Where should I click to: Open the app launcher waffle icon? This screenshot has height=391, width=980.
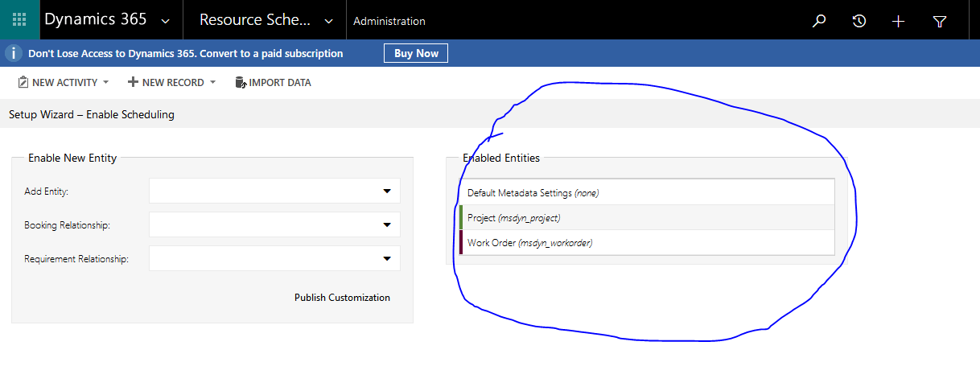coord(19,20)
